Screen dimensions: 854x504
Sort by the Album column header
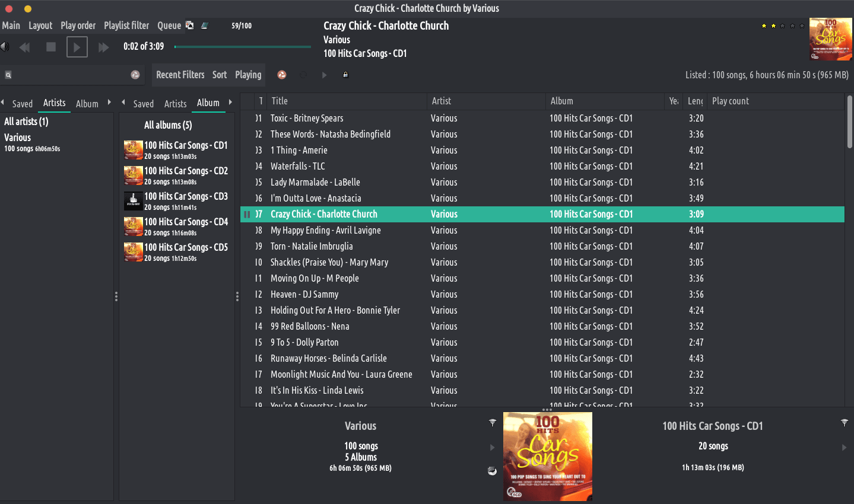(604, 101)
